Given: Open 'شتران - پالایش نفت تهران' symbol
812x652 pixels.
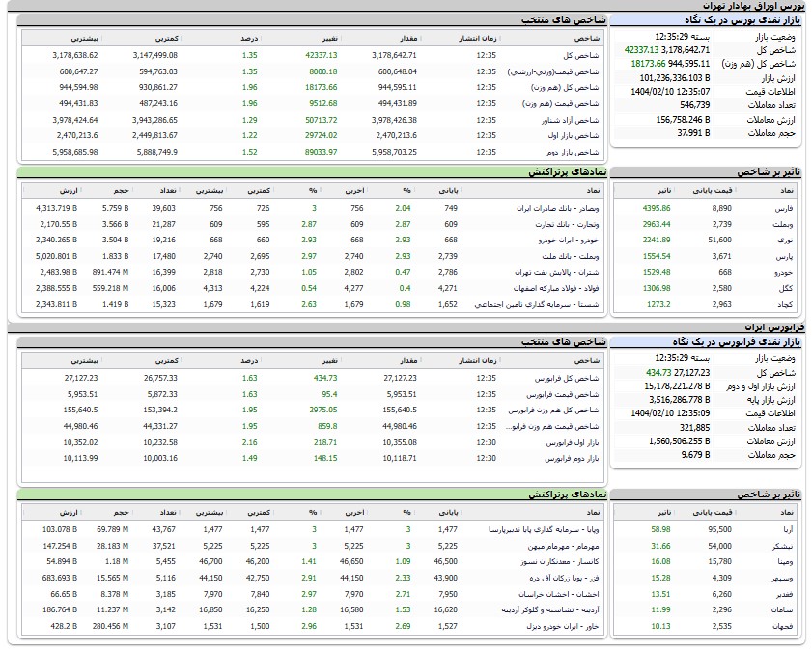Looking at the screenshot, I should pyautogui.click(x=557, y=272).
